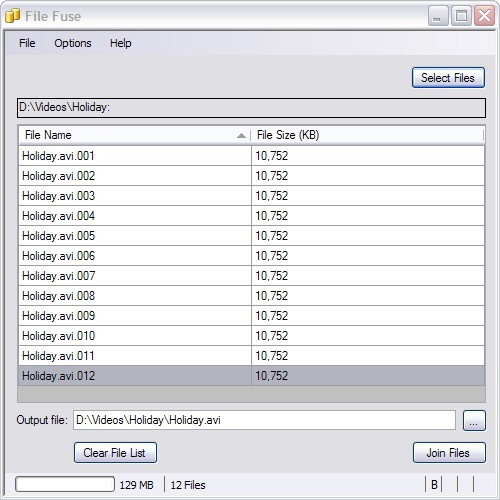500x500 pixels.
Task: Click the B indicator in the status bar
Action: (x=434, y=485)
